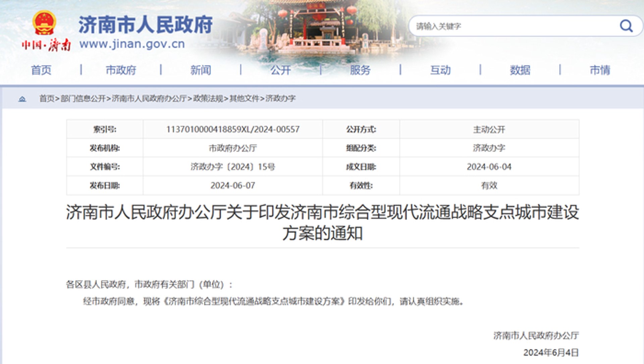Click the 2024-06-07 publish date cell
The image size is (644, 364).
tap(233, 186)
